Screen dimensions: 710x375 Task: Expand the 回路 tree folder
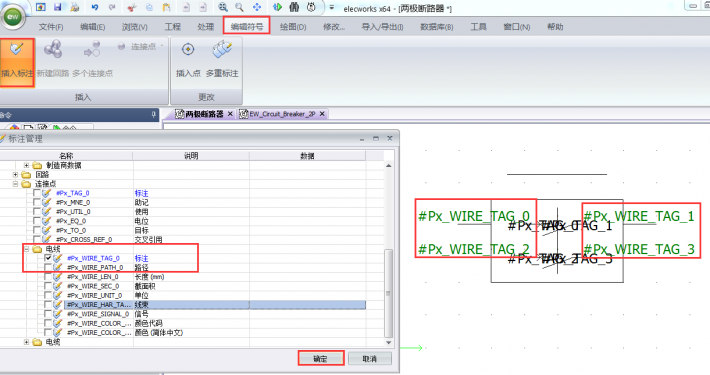pos(15,174)
